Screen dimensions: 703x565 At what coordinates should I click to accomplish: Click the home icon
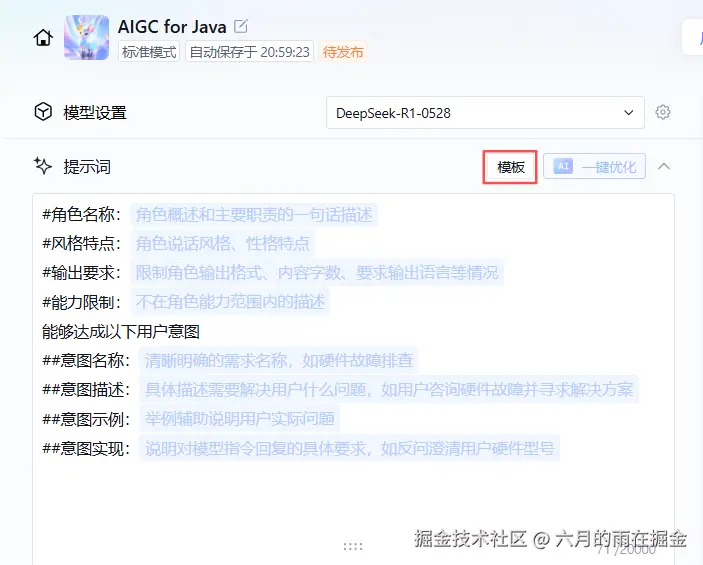point(43,37)
